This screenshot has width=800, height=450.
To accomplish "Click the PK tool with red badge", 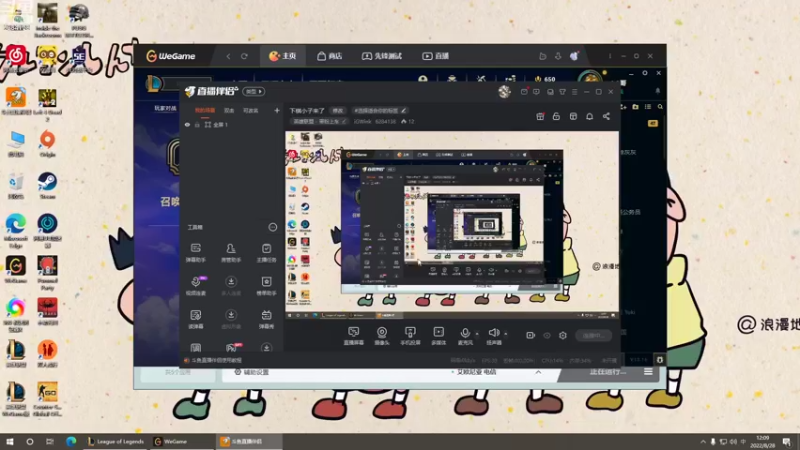I will [x=232, y=347].
